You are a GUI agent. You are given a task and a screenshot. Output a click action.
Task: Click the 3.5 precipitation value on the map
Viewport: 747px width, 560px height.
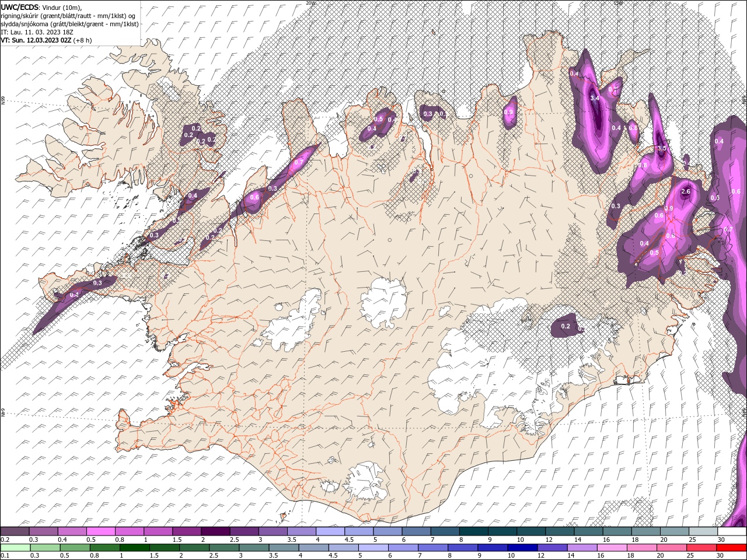coord(662,149)
